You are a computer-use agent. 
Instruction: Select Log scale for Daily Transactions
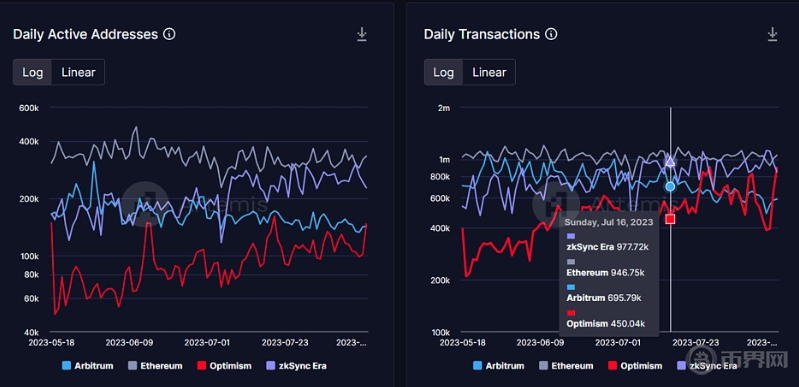click(x=443, y=72)
